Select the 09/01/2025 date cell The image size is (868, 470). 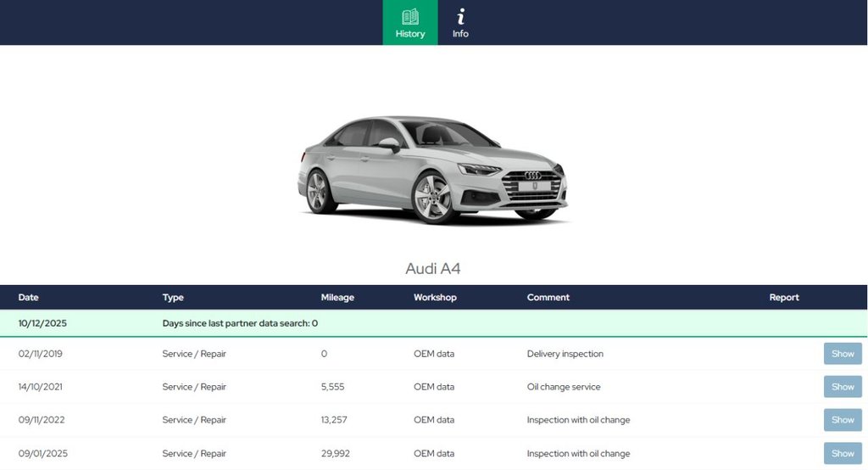coord(42,453)
